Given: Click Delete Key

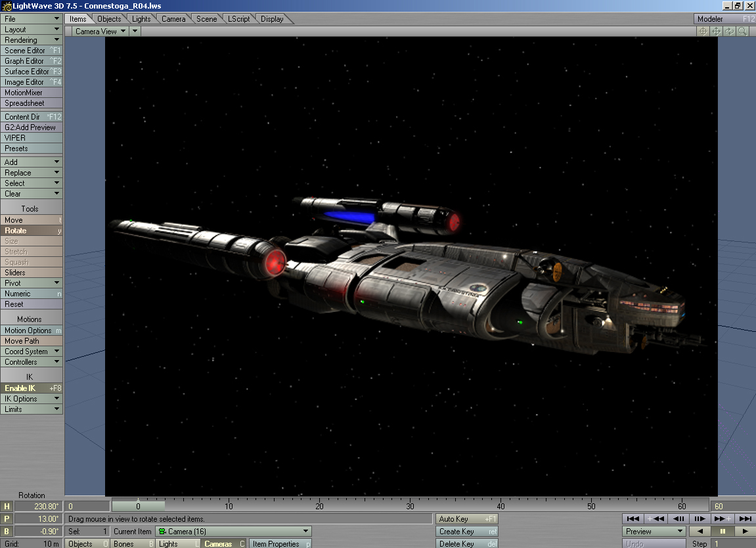Looking at the screenshot, I should (x=467, y=543).
